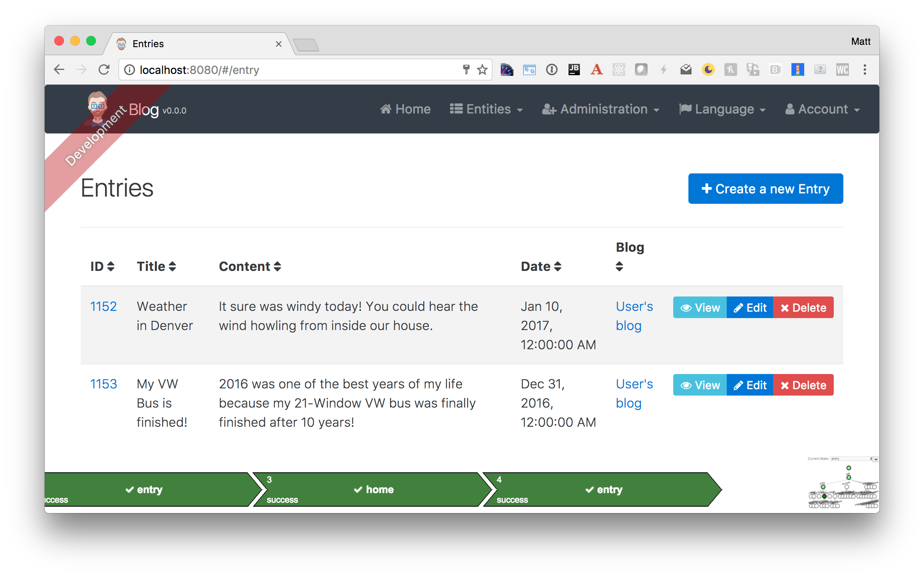Open the Chrome three-dot menu
The height and width of the screenshot is (577, 924).
(865, 70)
